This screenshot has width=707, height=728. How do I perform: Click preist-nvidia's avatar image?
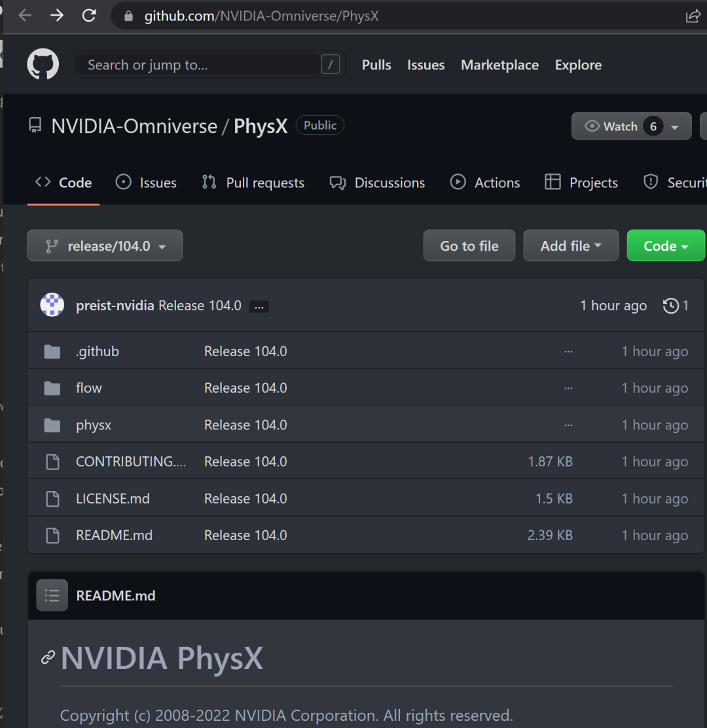52,305
